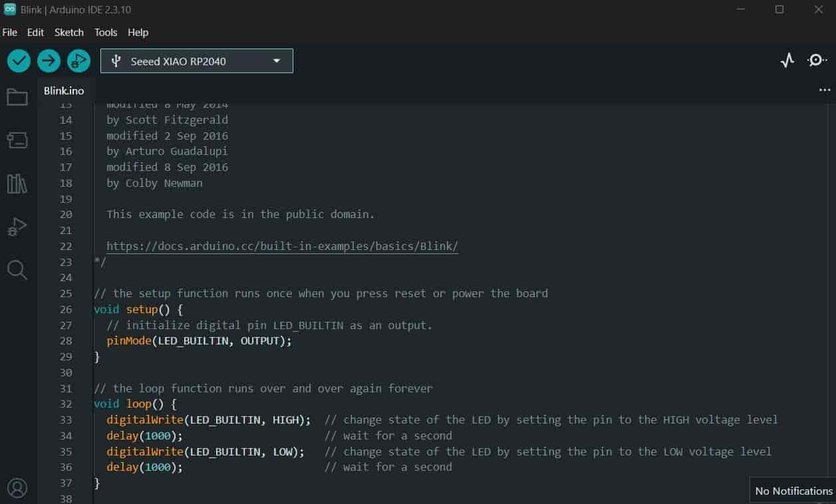Click the 'void setup() {' line
The image size is (836, 504).
pyautogui.click(x=138, y=309)
